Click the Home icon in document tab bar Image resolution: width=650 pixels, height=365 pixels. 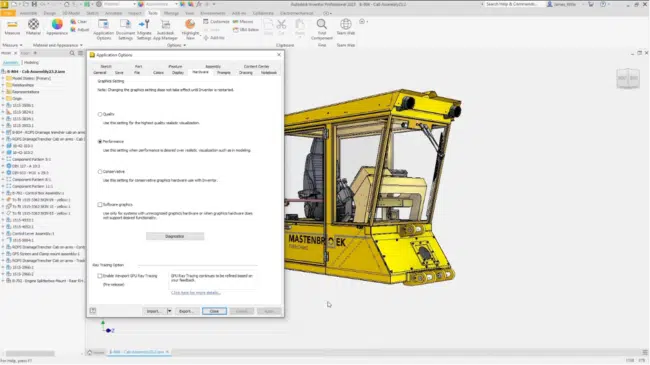pos(90,352)
